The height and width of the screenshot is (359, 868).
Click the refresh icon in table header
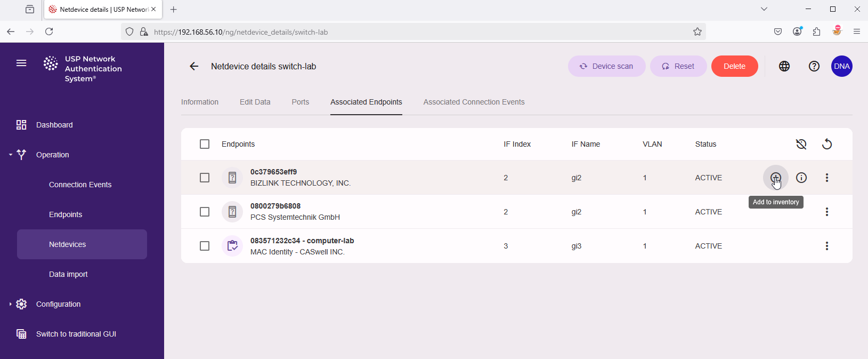[826, 144]
